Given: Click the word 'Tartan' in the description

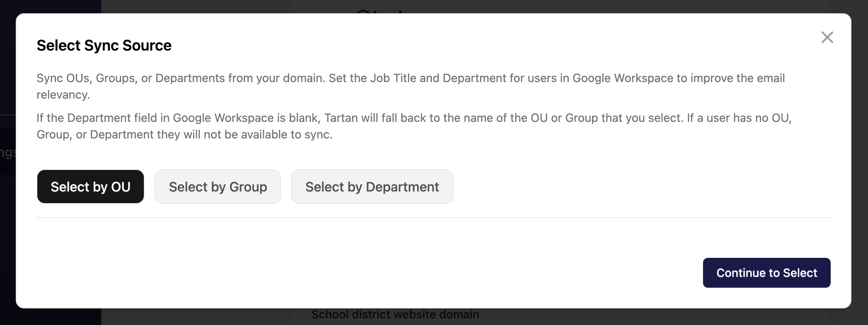Looking at the screenshot, I should pyautogui.click(x=341, y=118).
